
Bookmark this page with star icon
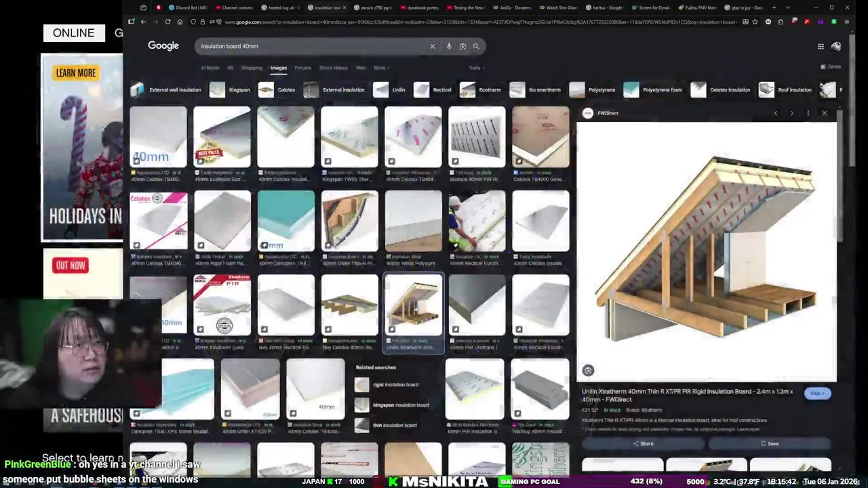point(756,22)
